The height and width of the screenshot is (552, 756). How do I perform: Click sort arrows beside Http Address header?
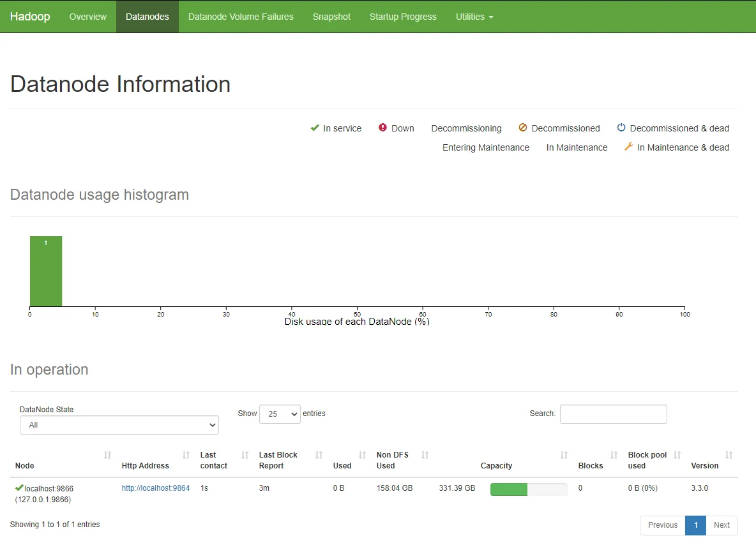coord(186,455)
